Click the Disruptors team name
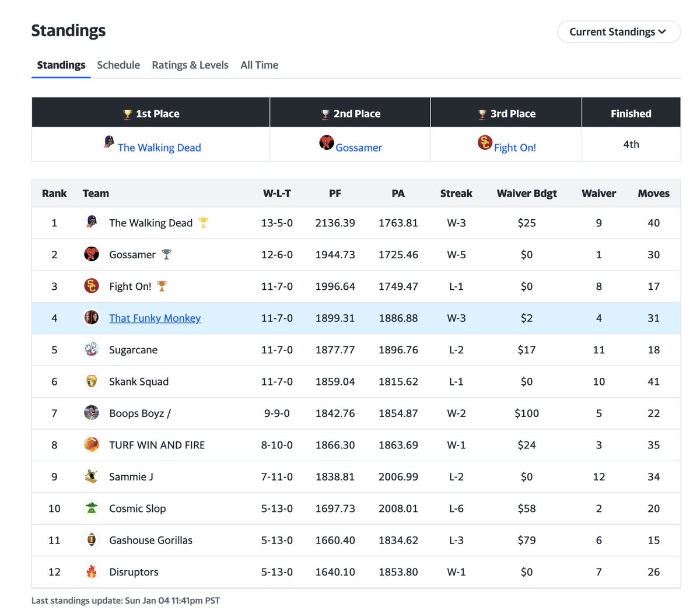Image resolution: width=700 pixels, height=614 pixels. point(134,572)
